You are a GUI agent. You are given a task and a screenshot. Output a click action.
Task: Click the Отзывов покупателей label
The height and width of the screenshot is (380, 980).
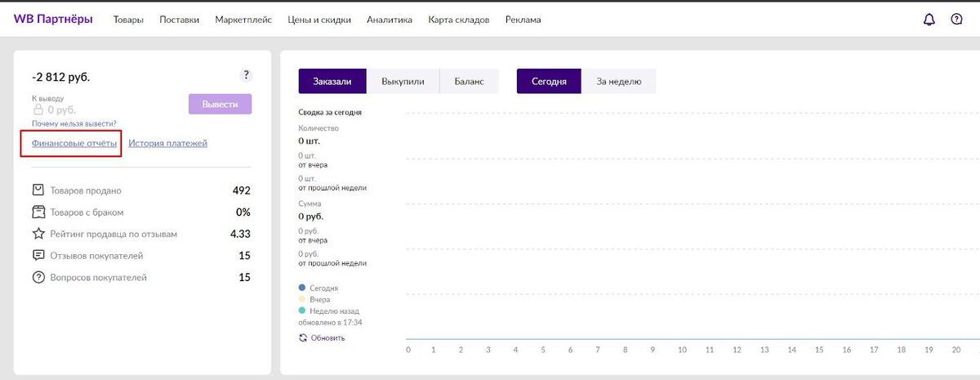click(96, 256)
